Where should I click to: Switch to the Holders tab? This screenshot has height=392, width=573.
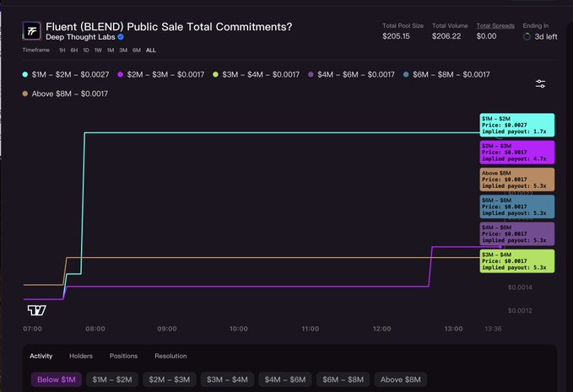tap(81, 356)
